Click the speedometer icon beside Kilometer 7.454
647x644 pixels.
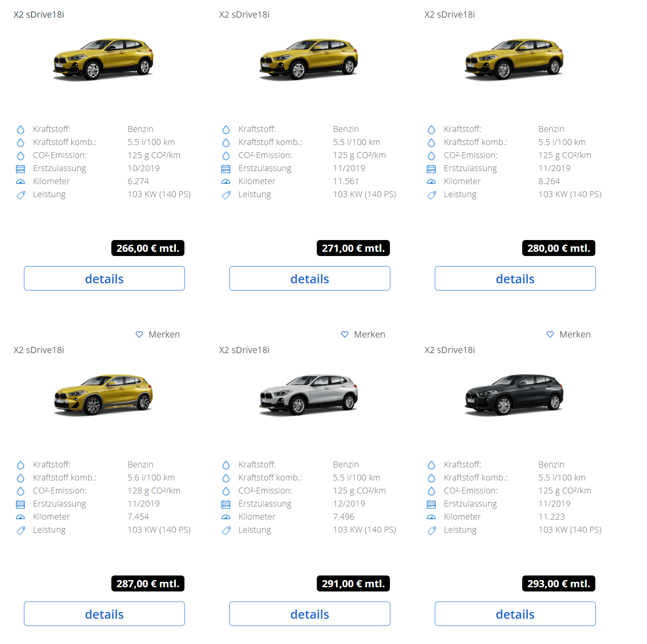pos(21,517)
